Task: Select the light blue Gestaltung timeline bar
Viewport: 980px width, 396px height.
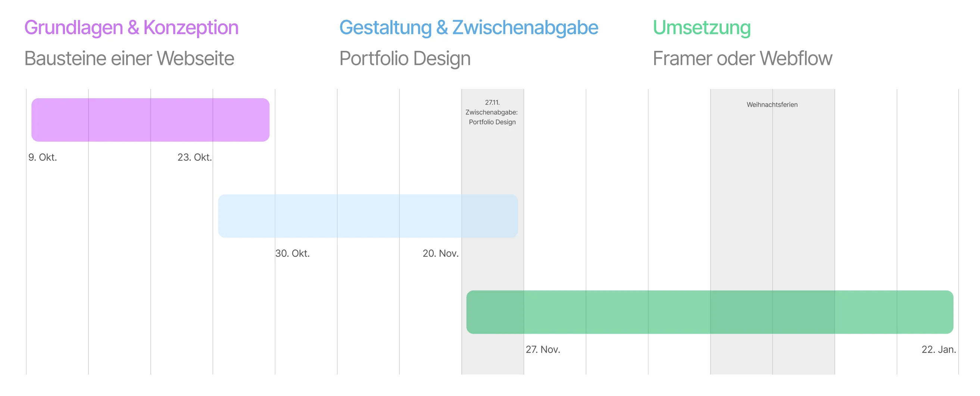Action: coord(368,216)
